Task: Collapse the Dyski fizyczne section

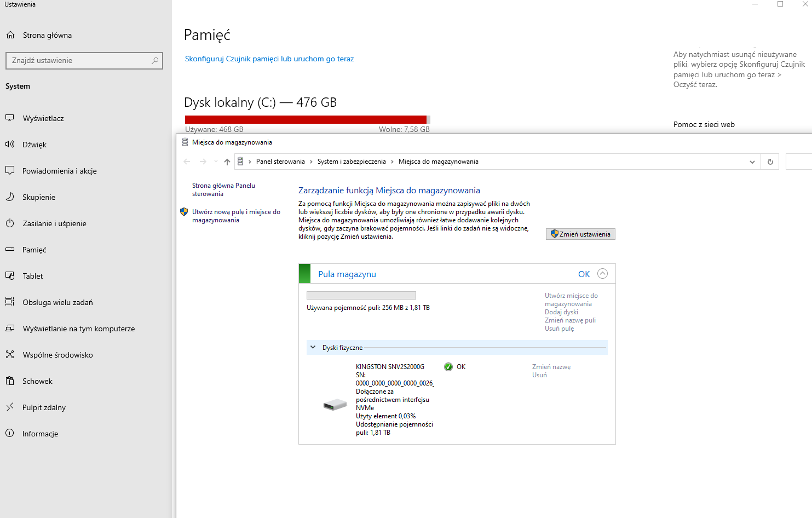Action: click(313, 347)
